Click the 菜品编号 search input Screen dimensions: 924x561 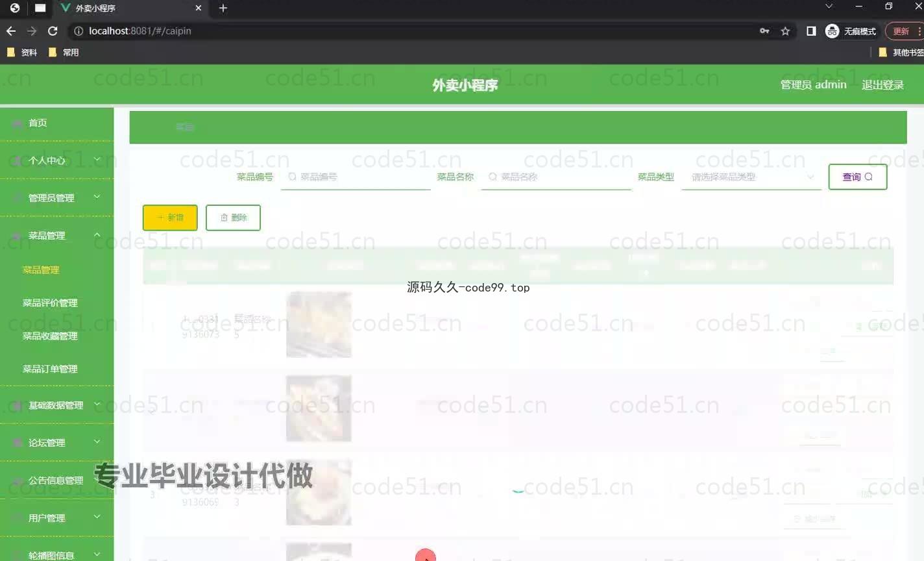point(356,177)
